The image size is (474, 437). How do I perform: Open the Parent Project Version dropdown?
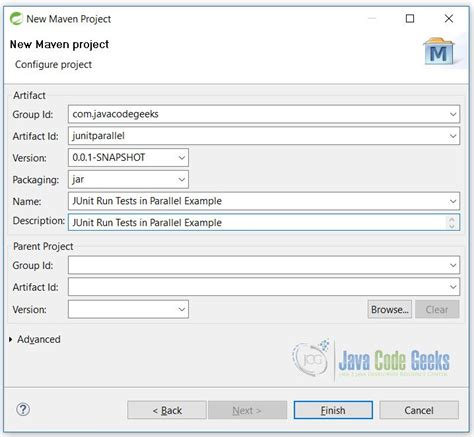(x=182, y=309)
